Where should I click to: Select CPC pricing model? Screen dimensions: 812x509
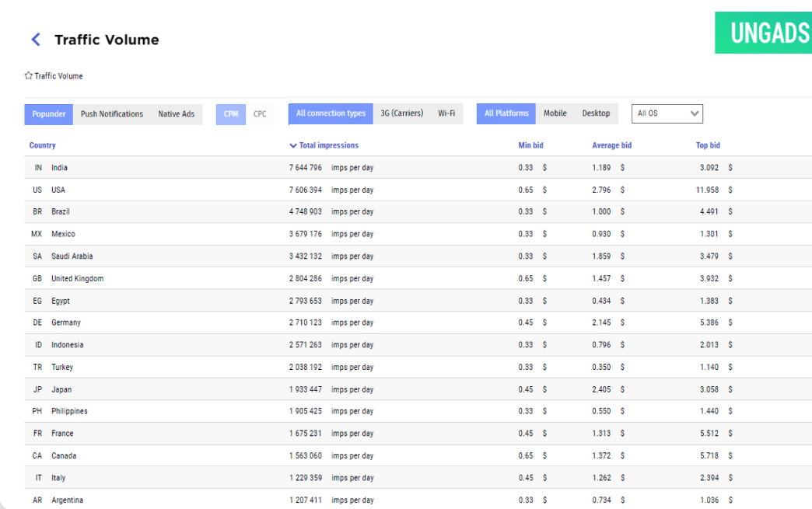[x=260, y=114]
